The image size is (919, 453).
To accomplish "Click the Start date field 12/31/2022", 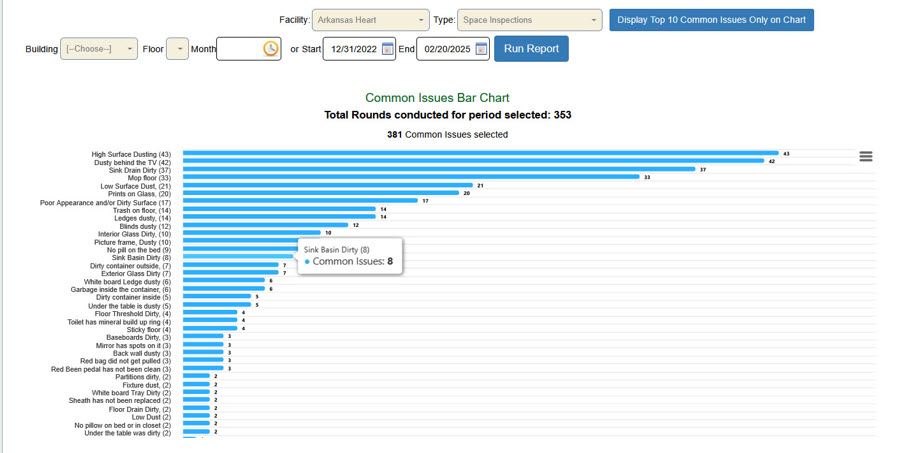I will (x=352, y=49).
